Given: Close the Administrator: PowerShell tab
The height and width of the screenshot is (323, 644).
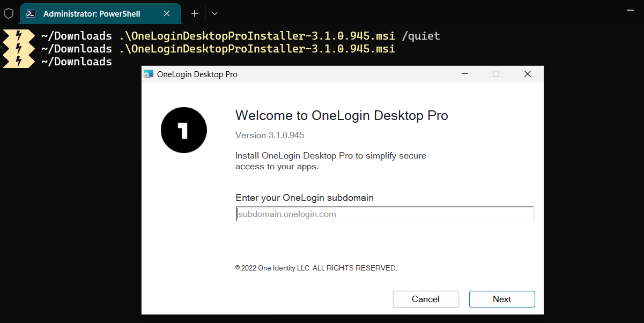Looking at the screenshot, I should [x=166, y=13].
